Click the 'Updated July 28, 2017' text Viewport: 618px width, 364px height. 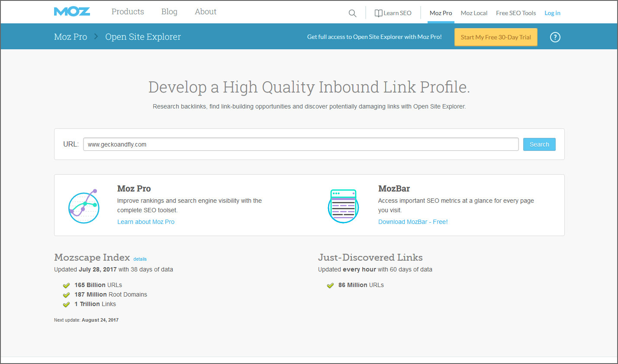click(x=85, y=269)
